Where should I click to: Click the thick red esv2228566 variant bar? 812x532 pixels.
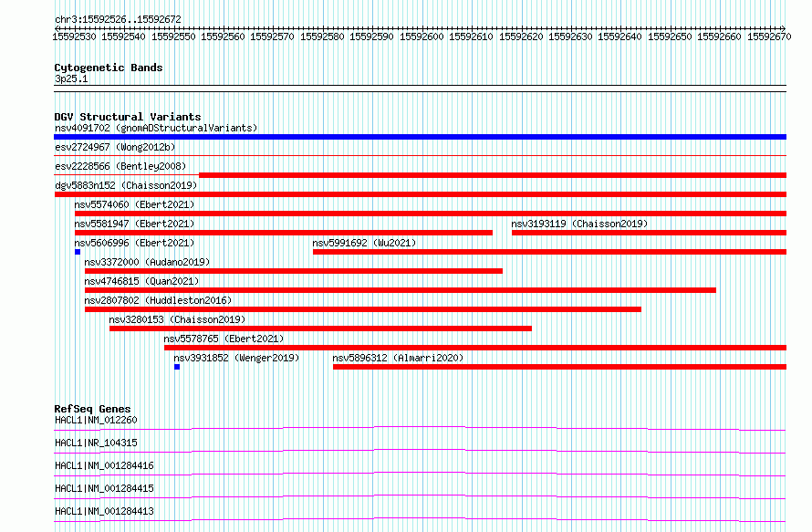(x=493, y=175)
